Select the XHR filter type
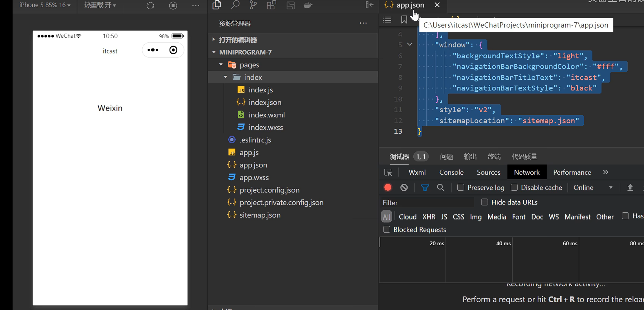 429,217
